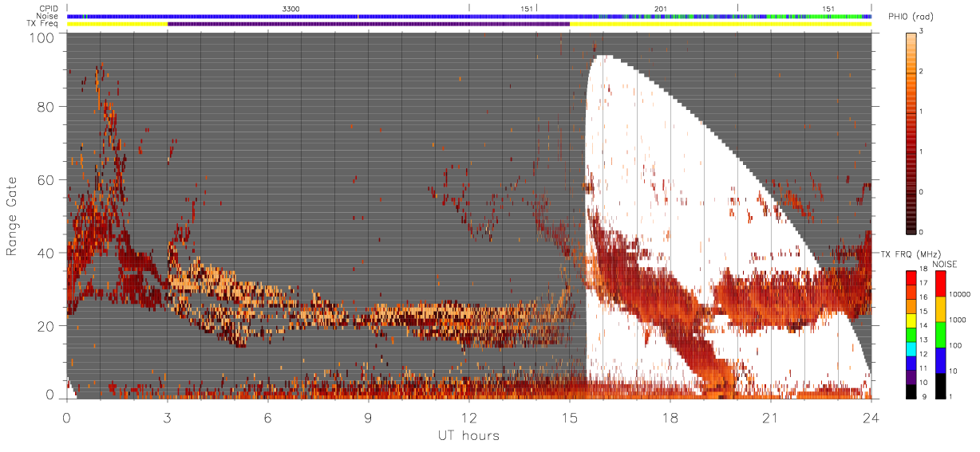The width and height of the screenshot is (980, 452).
Task: Pick the blue 11-12 MHz TX FRQ swatch
Action: pos(911,363)
